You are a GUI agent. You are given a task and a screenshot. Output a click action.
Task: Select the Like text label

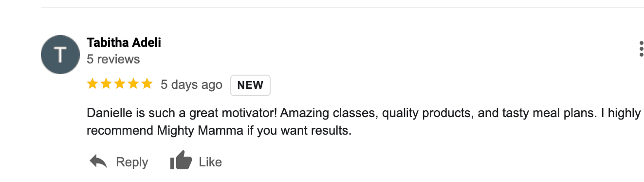tap(210, 162)
